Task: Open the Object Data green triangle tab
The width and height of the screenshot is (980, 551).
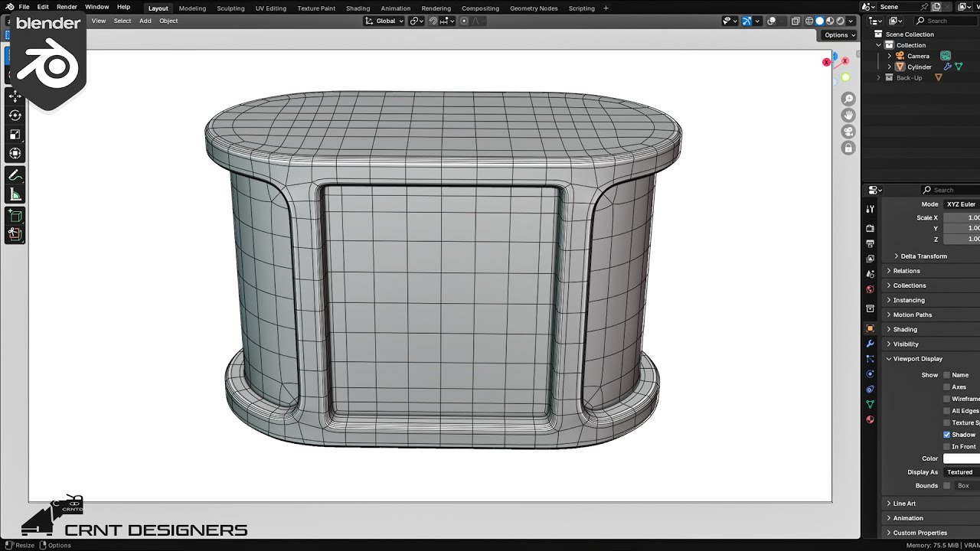Action: tap(870, 404)
